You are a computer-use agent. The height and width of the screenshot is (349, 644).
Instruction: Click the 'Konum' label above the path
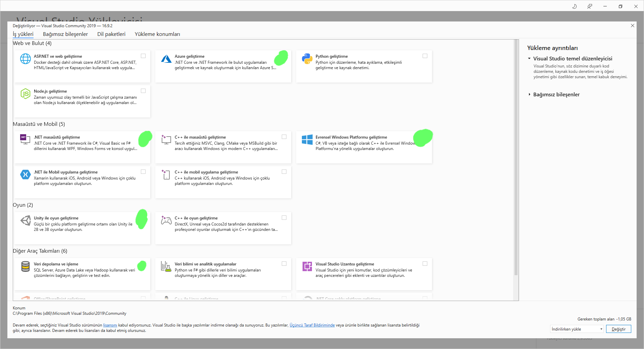19,308
